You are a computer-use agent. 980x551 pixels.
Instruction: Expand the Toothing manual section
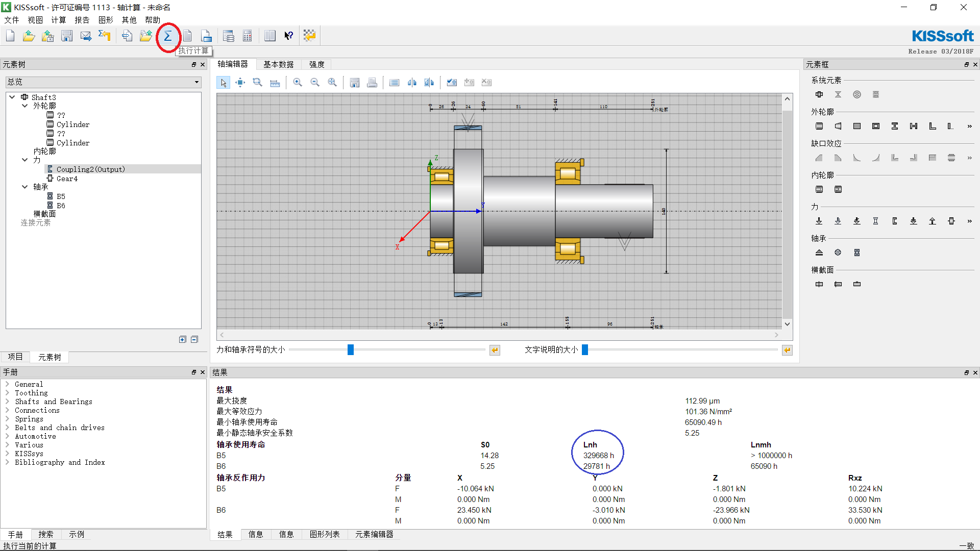tap(8, 393)
